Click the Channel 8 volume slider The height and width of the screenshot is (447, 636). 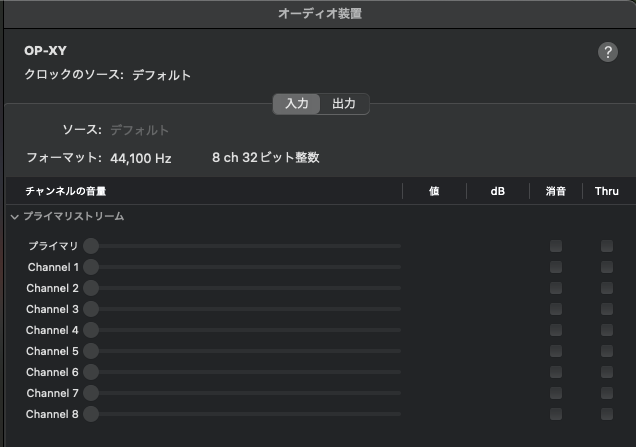tap(242, 414)
